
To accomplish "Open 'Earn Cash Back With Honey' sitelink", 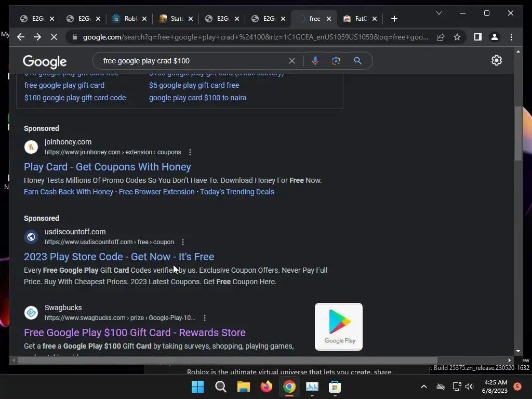I will click(x=69, y=192).
